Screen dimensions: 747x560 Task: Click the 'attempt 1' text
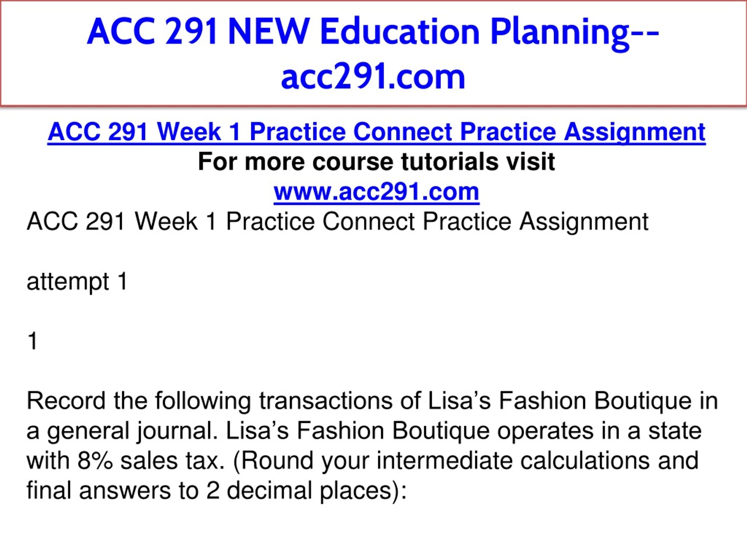pyautogui.click(x=77, y=281)
